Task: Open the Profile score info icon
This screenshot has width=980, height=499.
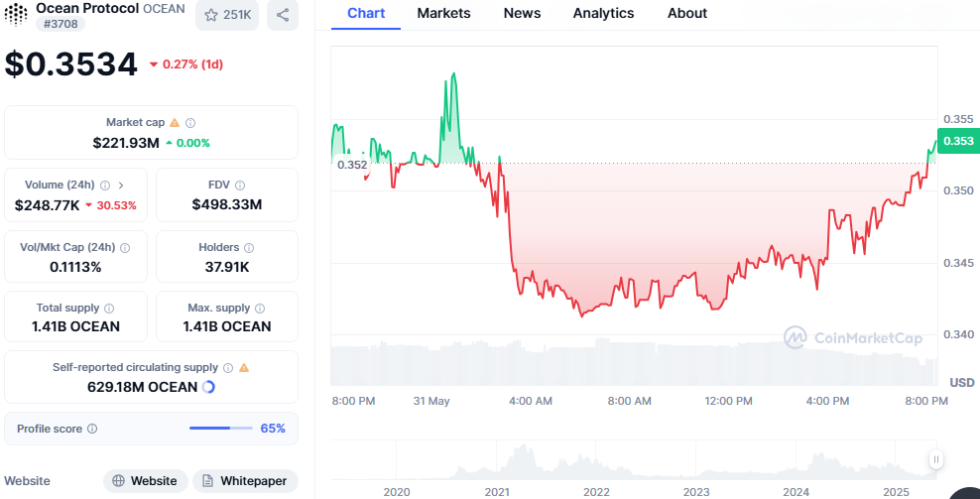Action: click(x=92, y=429)
